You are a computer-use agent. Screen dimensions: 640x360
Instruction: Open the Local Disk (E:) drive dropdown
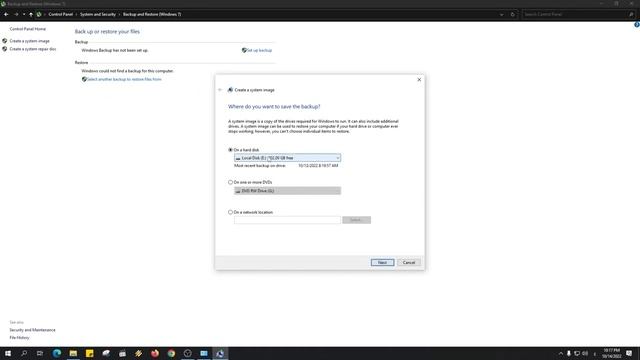click(x=287, y=158)
